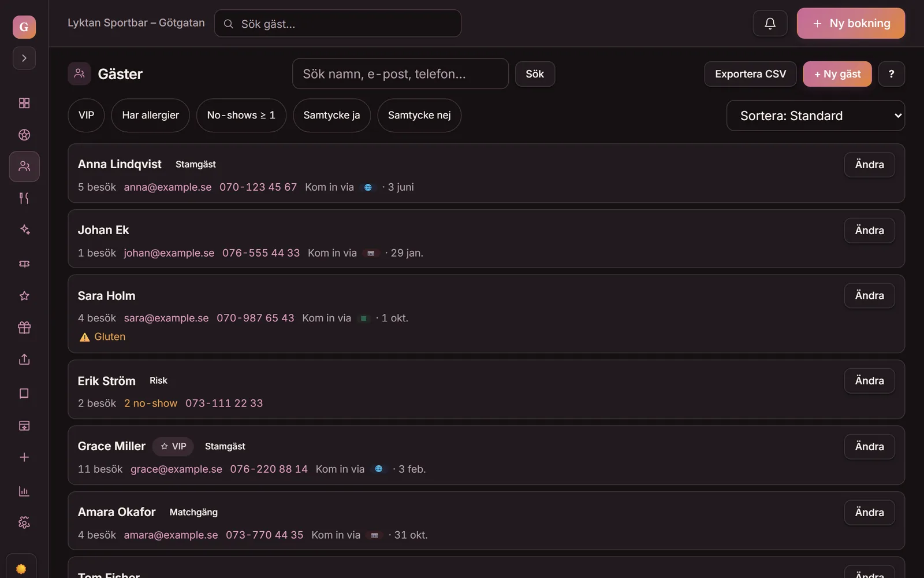Image resolution: width=924 pixels, height=578 pixels.
Task: Click Ändra for Amara Okafor
Action: click(869, 513)
